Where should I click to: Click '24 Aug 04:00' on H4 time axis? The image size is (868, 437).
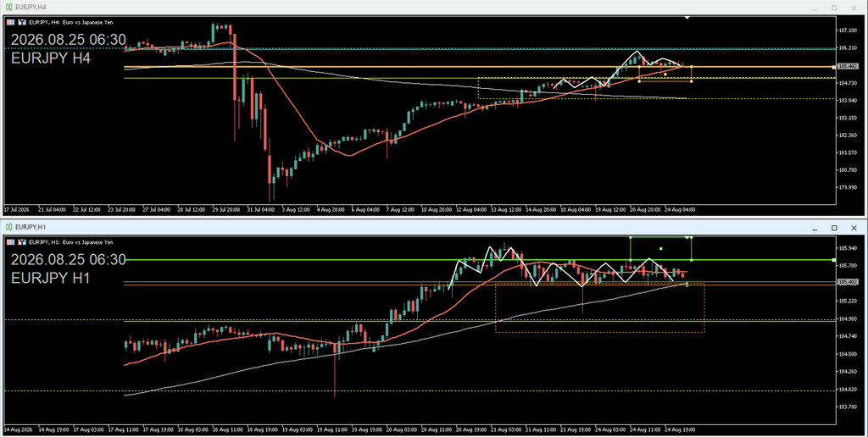click(x=681, y=210)
